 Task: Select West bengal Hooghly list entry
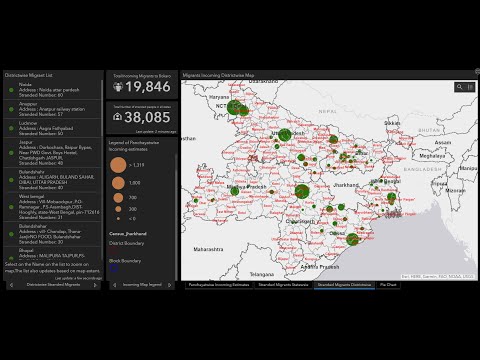coord(52,207)
